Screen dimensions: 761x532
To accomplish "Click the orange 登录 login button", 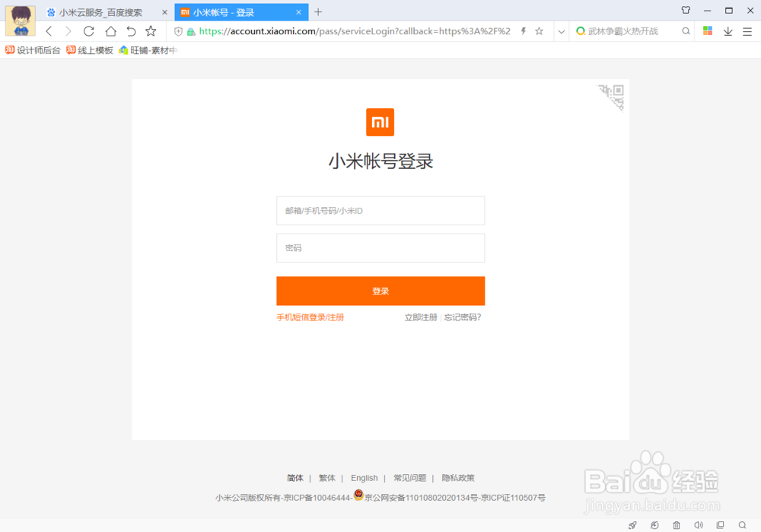I will coord(380,291).
